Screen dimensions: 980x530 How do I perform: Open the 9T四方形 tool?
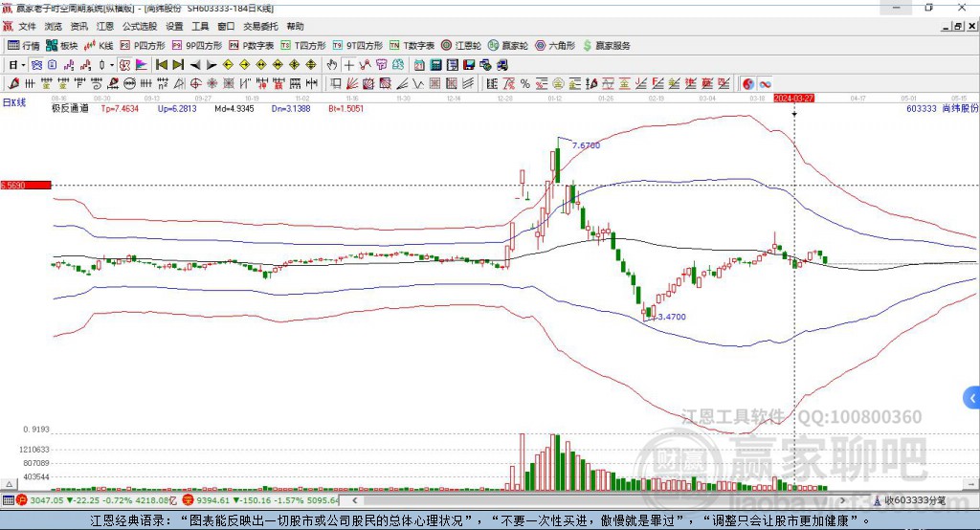click(x=358, y=46)
